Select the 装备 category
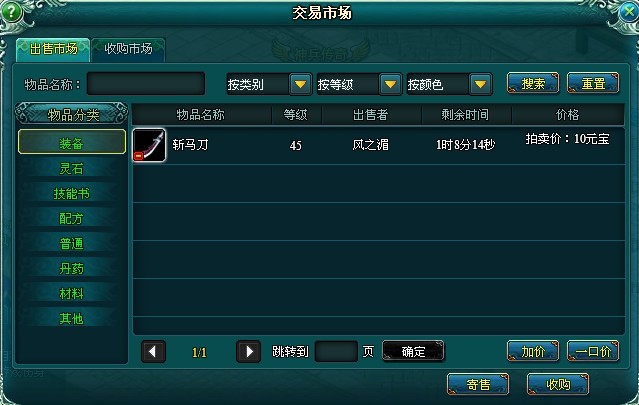 tap(72, 142)
